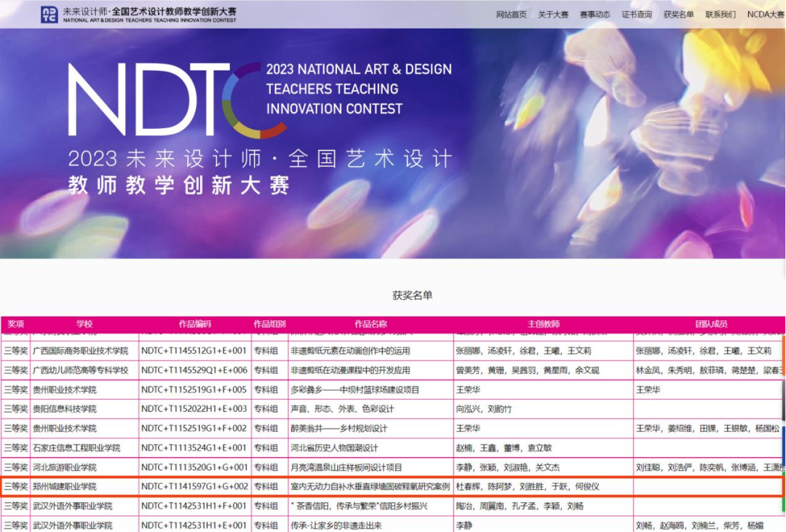The image size is (786, 532).
Task: Open 获奖名单 navigation link
Action: 678,15
